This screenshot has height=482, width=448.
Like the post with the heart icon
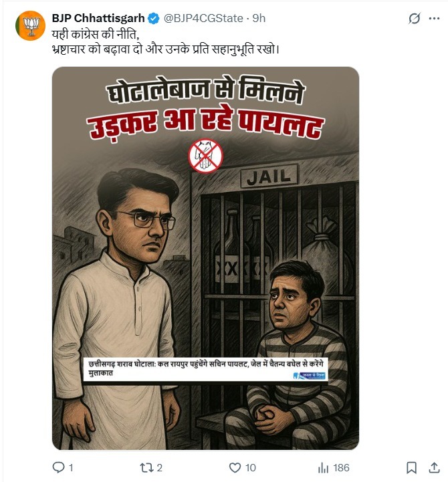(x=235, y=467)
